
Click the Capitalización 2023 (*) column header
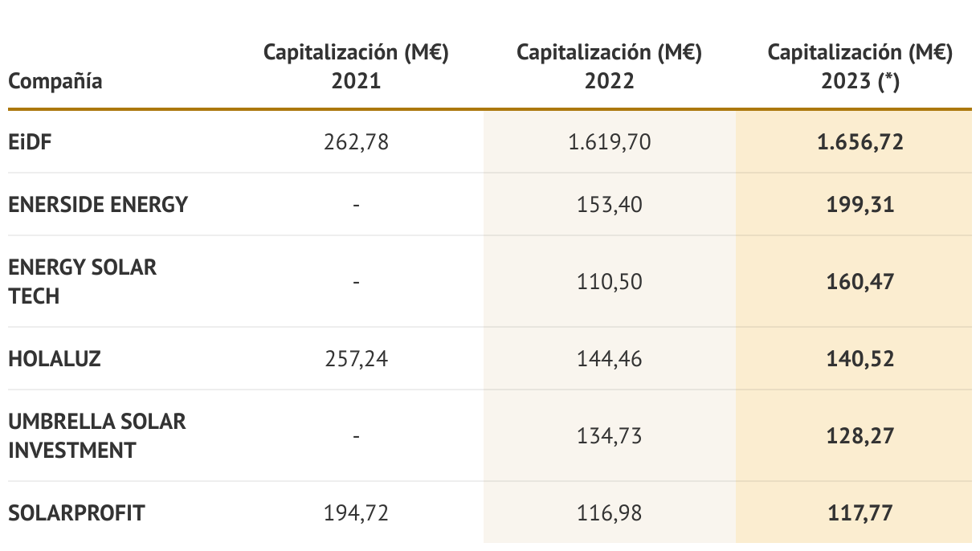pyautogui.click(x=860, y=67)
